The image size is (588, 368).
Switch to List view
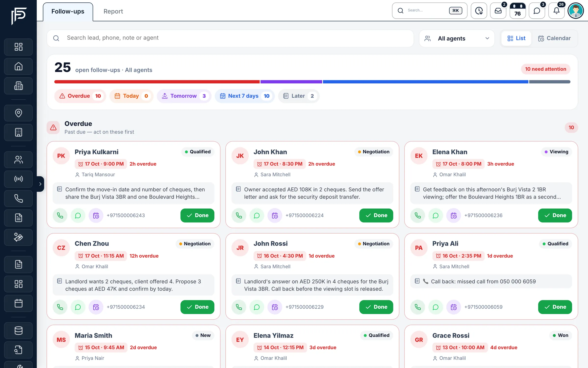click(516, 38)
